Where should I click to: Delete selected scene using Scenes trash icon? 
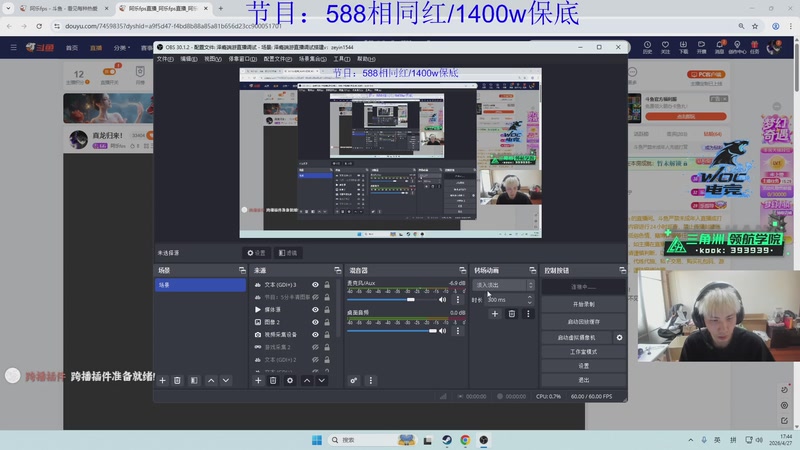coord(177,381)
